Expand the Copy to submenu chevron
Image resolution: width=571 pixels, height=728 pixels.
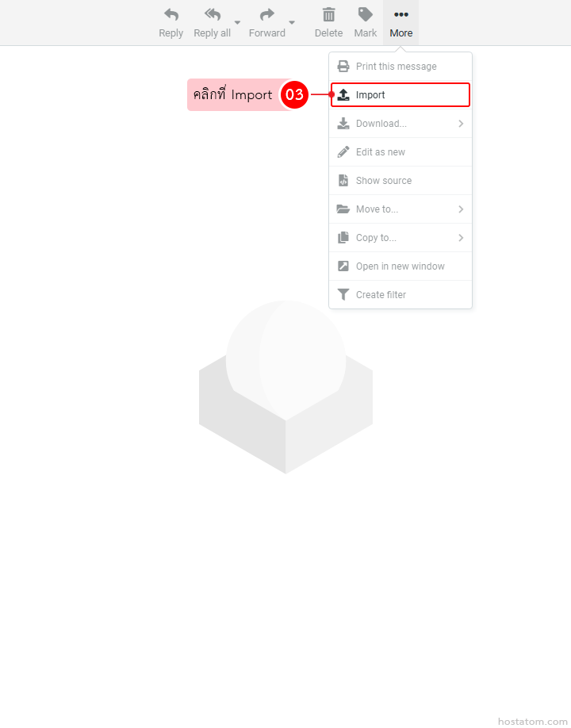[461, 238]
